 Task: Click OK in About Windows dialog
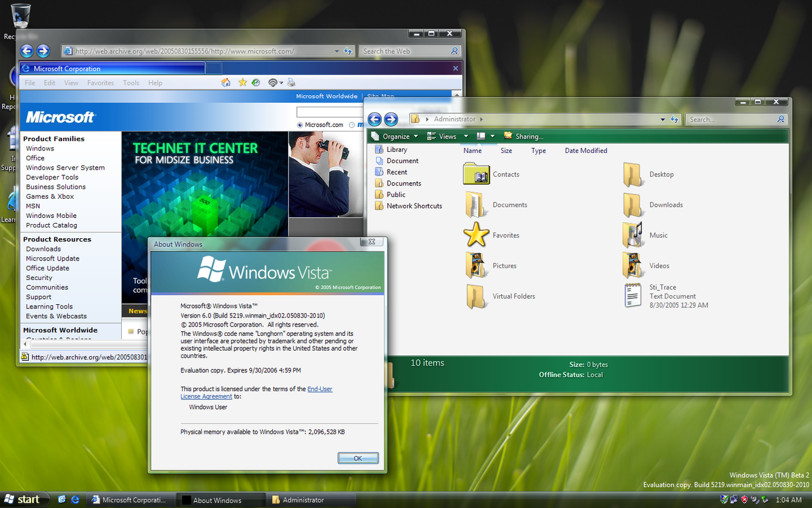(358, 458)
